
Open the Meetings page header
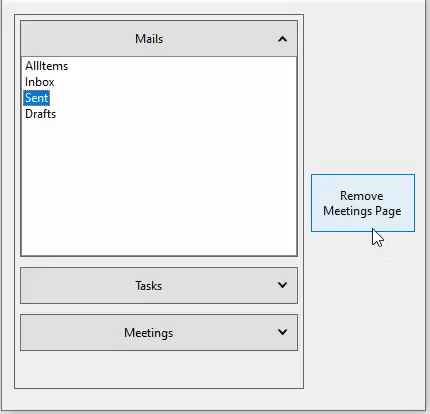coord(159,333)
